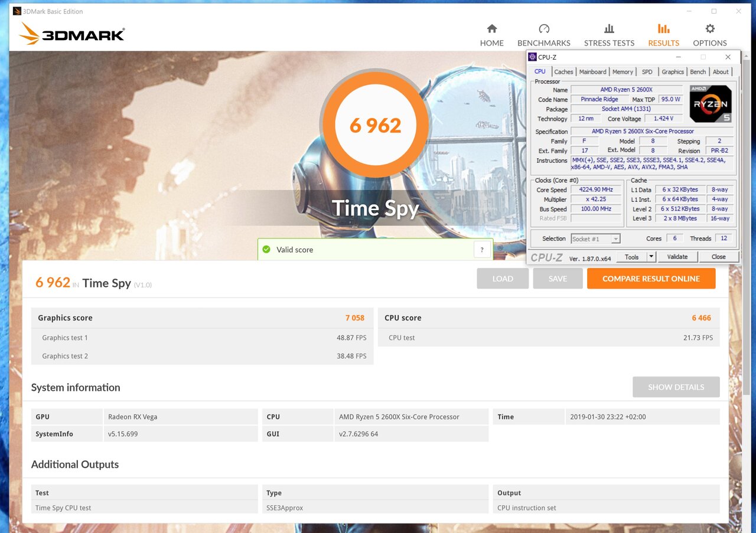Click the Core Speed value field
This screenshot has width=756, height=533.
tap(595, 189)
